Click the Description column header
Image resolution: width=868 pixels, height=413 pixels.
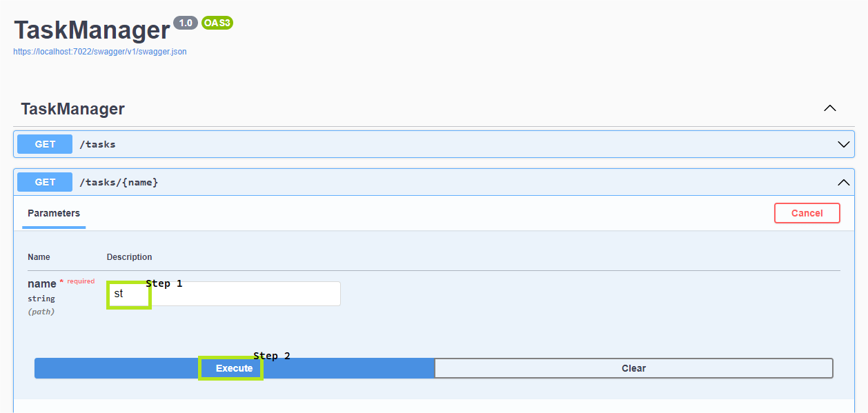129,257
